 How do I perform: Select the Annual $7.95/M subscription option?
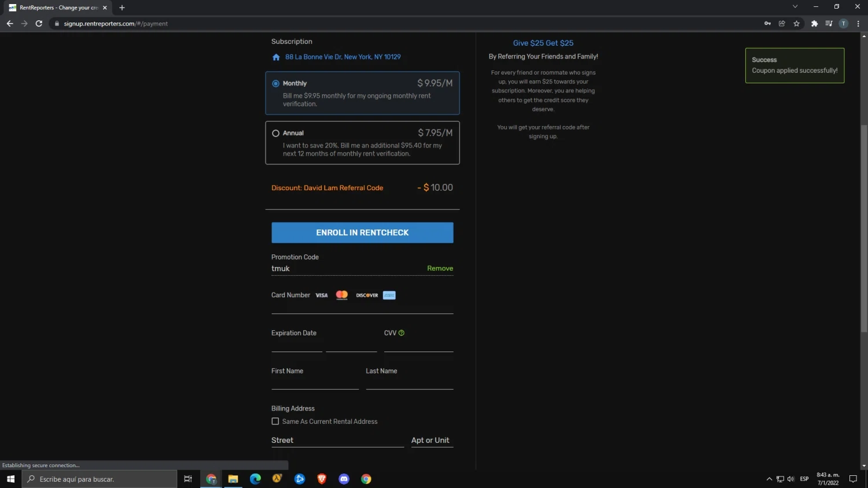click(362, 143)
